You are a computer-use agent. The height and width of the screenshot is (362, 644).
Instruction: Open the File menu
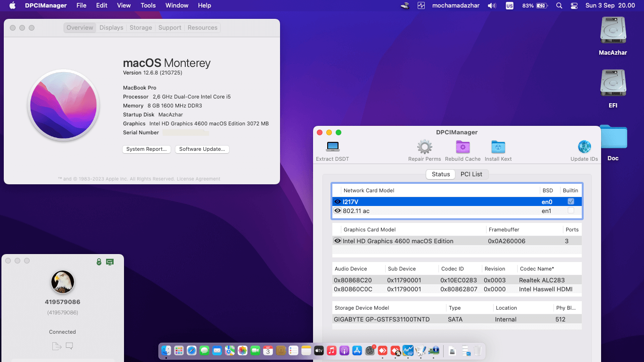click(x=82, y=6)
